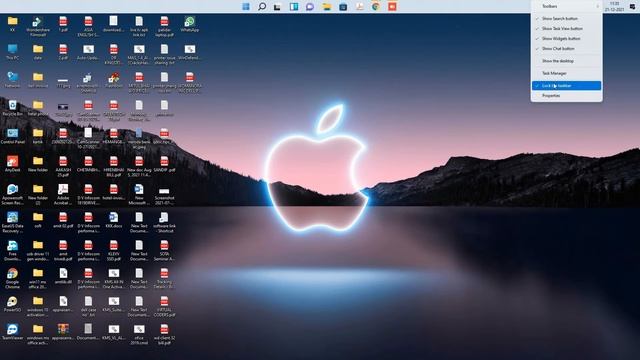Viewport: 640px width, 360px height.
Task: Click the taskbar clock and date
Action: click(x=614, y=6)
